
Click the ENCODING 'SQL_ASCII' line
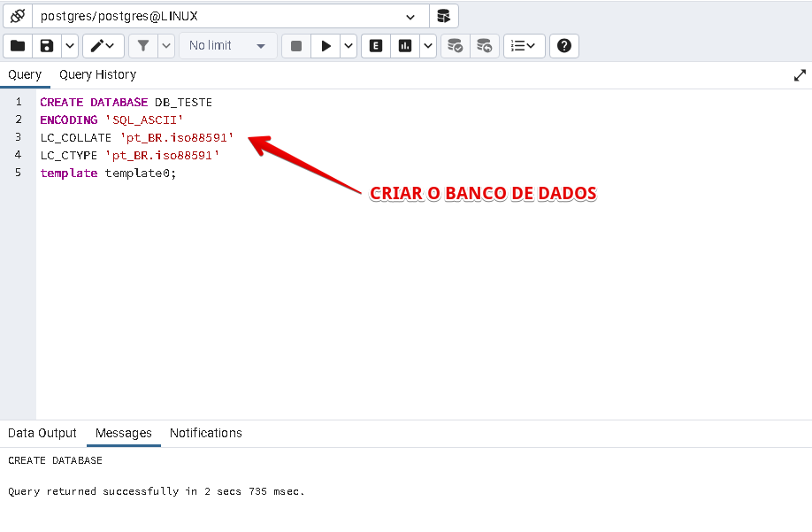tap(111, 120)
